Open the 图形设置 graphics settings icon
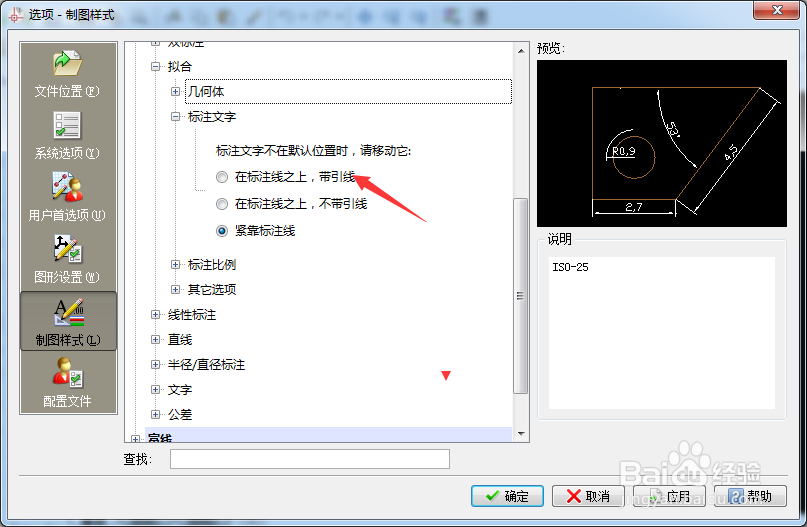Image resolution: width=807 pixels, height=527 pixels. (x=67, y=249)
